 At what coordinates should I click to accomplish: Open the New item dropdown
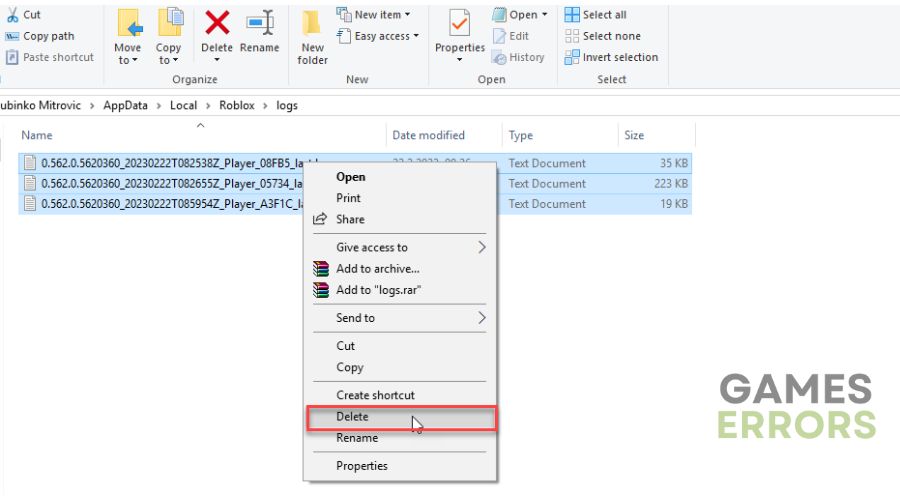(x=374, y=14)
